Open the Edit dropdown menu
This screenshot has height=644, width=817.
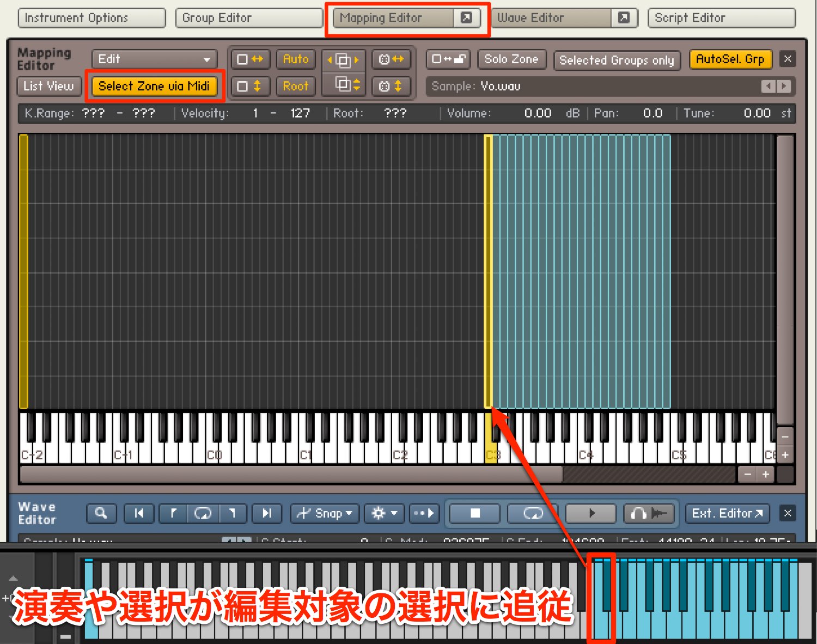coord(154,59)
